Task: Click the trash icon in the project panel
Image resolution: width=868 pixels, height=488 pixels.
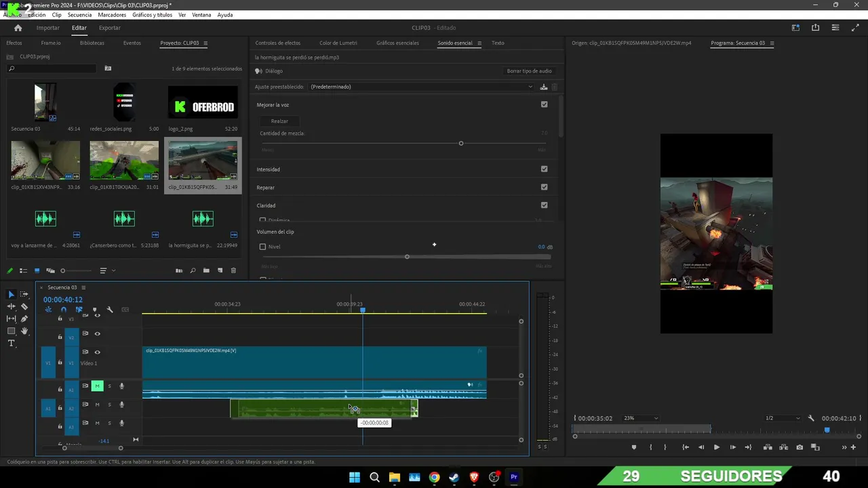Action: click(x=233, y=270)
